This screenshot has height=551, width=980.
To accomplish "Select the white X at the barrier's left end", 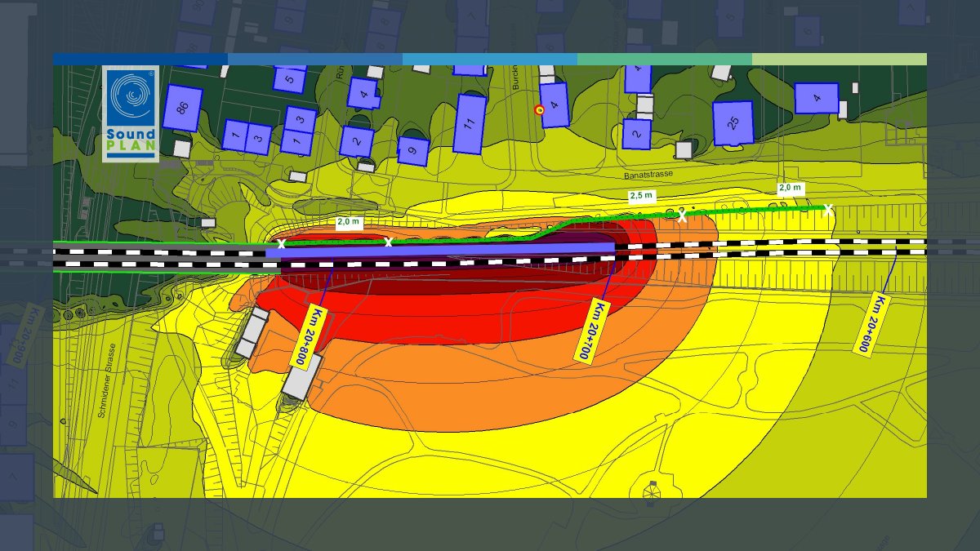I will pos(281,243).
